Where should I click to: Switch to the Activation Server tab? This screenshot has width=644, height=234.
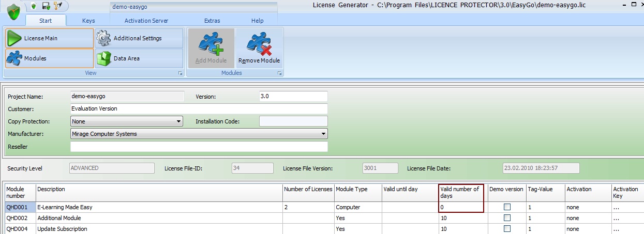point(146,21)
